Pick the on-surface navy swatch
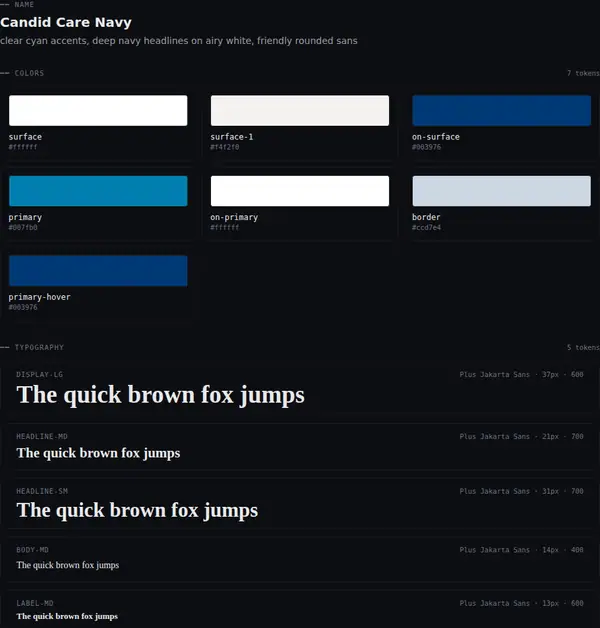 501,111
